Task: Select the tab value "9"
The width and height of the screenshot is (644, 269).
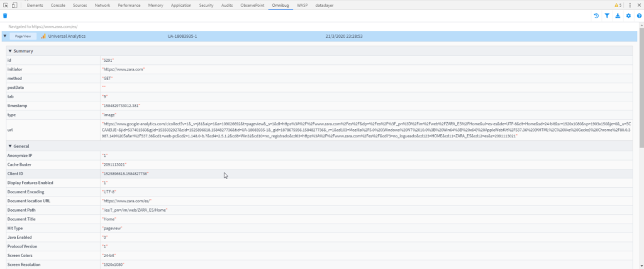Action: click(x=105, y=96)
